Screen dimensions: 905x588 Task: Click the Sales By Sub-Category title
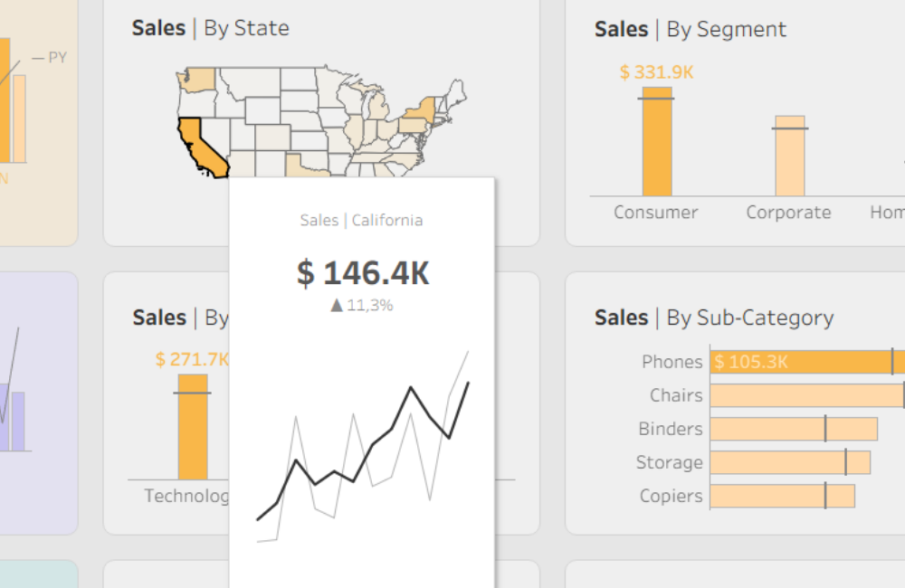pyautogui.click(x=713, y=318)
